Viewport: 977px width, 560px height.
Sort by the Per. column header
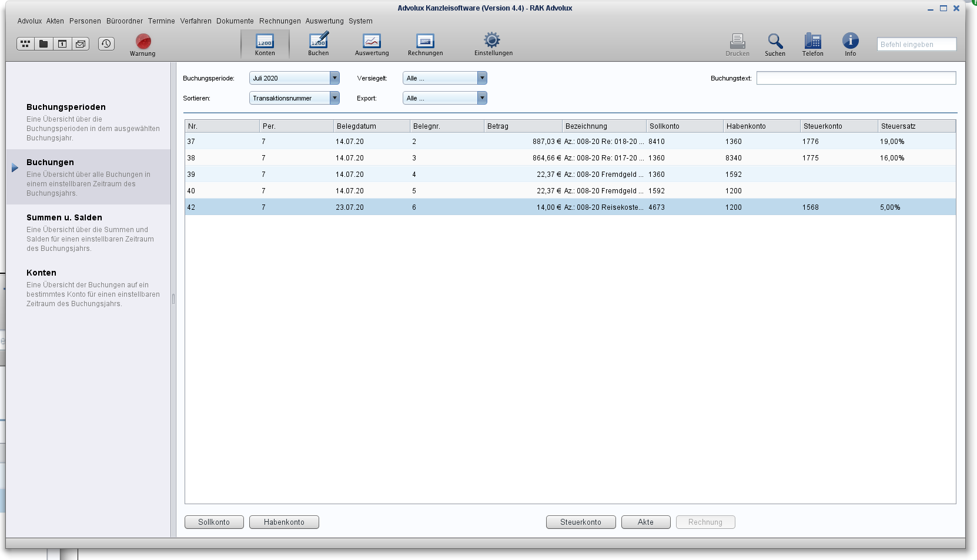296,126
